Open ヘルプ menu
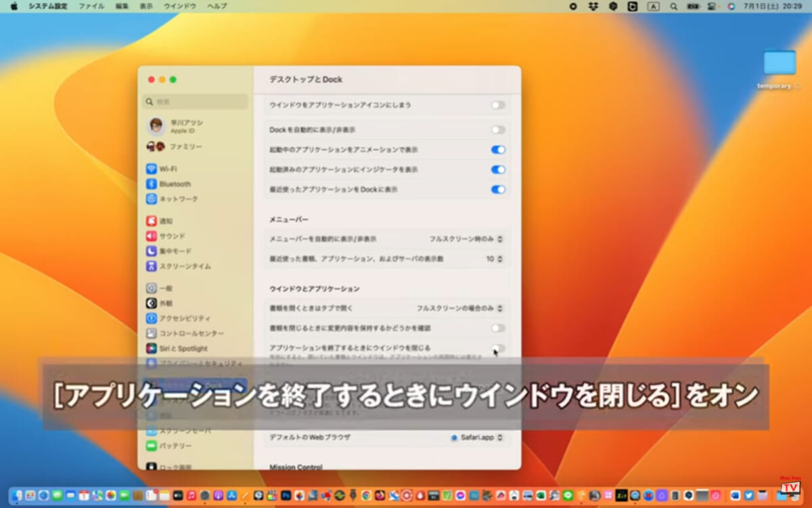 coord(217,6)
